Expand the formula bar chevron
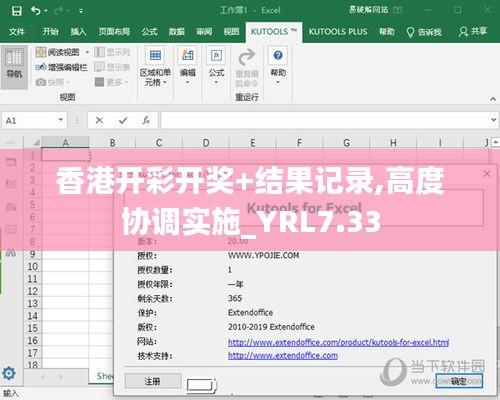The image size is (500, 400). [x=494, y=119]
